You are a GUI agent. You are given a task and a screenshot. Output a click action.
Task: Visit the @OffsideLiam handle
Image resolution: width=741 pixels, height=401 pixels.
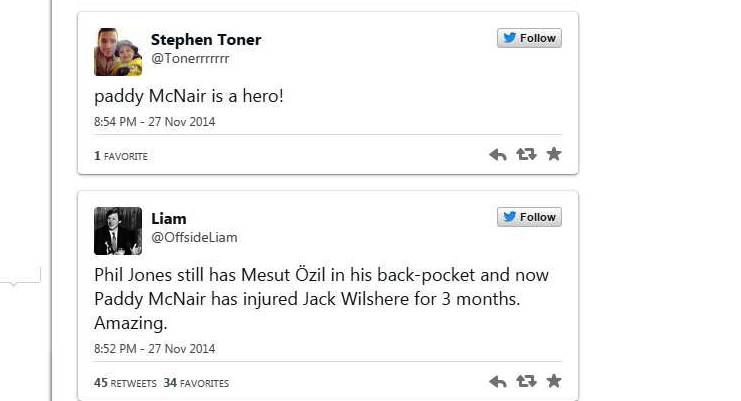(194, 238)
